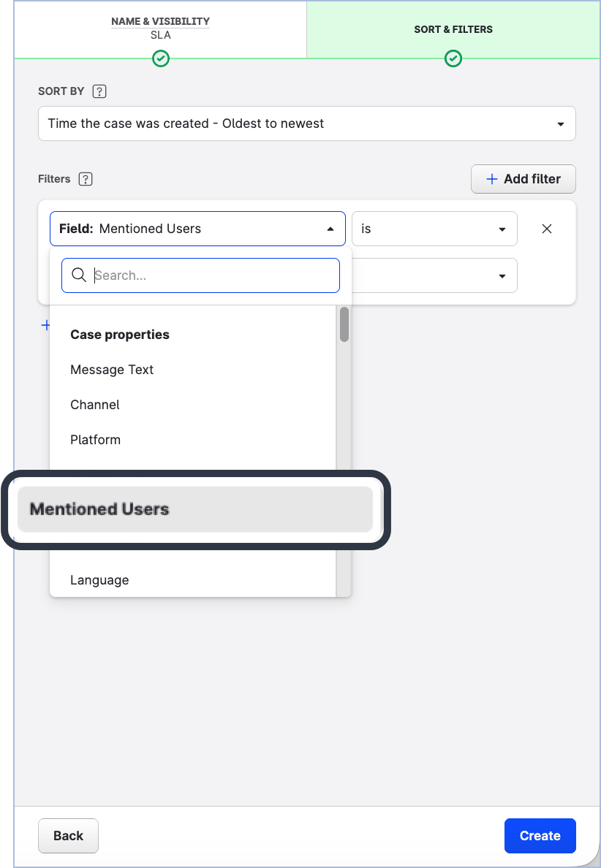This screenshot has width=601, height=868.
Task: Click the help icon beside Filters
Action: (x=86, y=179)
